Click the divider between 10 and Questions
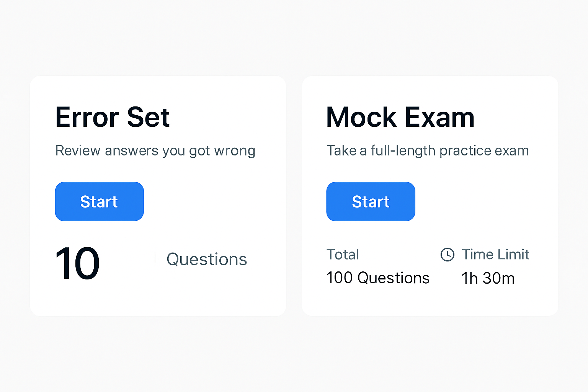The image size is (588, 392). click(155, 259)
